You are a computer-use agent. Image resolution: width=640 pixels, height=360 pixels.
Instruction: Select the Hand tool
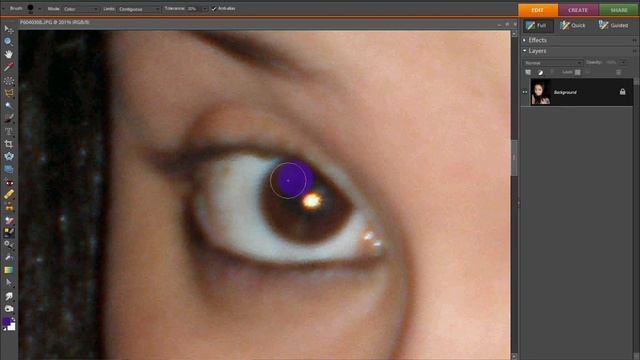click(x=9, y=54)
